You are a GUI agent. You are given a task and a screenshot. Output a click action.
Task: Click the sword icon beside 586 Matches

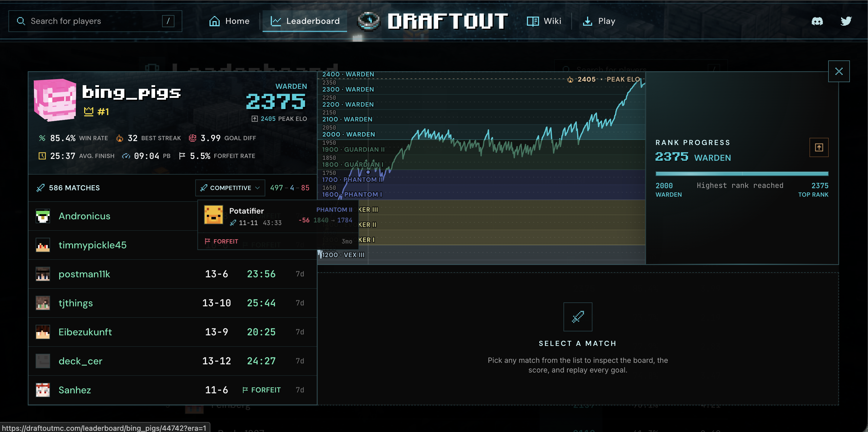[40, 188]
